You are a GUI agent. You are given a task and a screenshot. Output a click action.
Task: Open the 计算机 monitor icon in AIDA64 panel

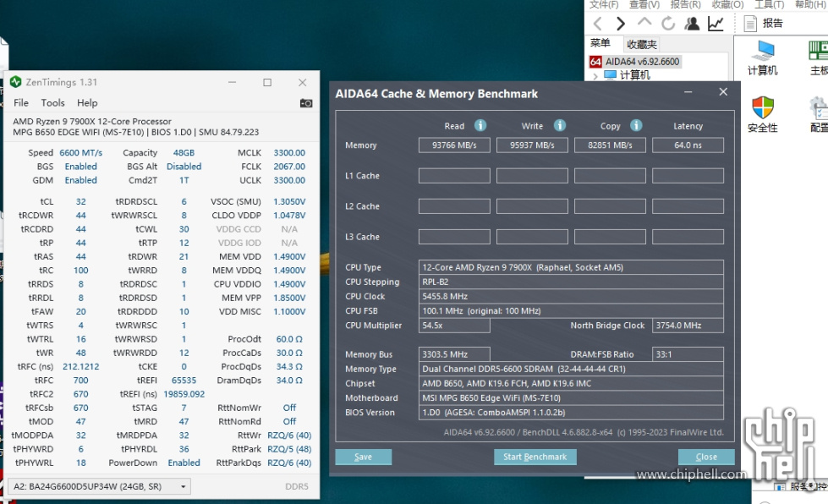tap(763, 52)
